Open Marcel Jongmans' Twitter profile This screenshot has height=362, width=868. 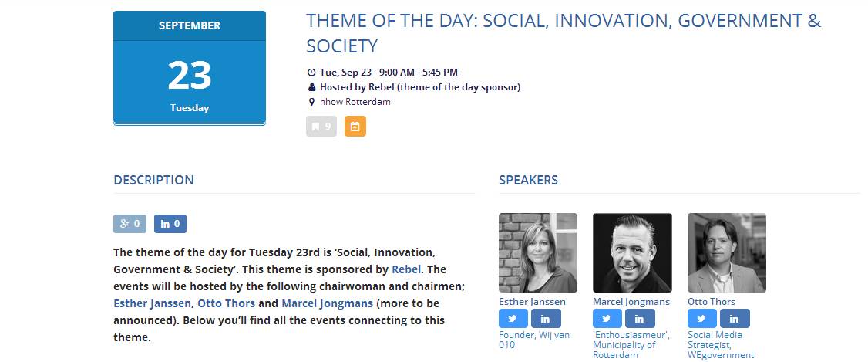tap(607, 318)
